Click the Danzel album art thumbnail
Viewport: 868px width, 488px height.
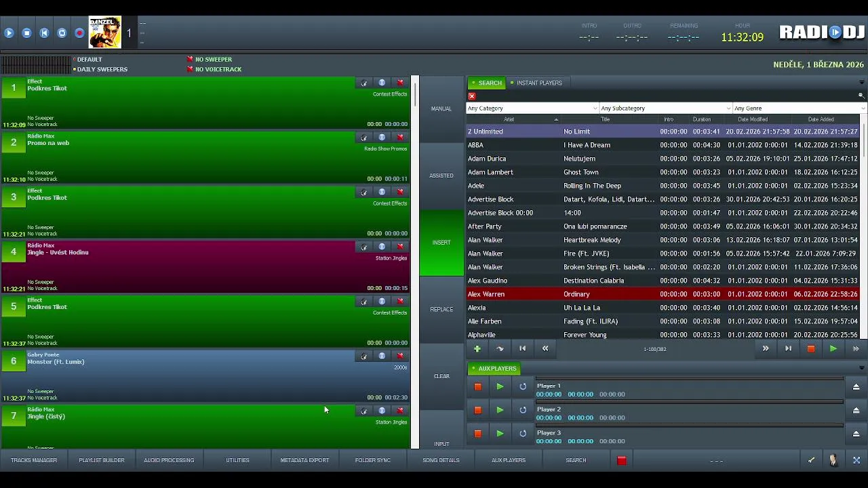[105, 33]
